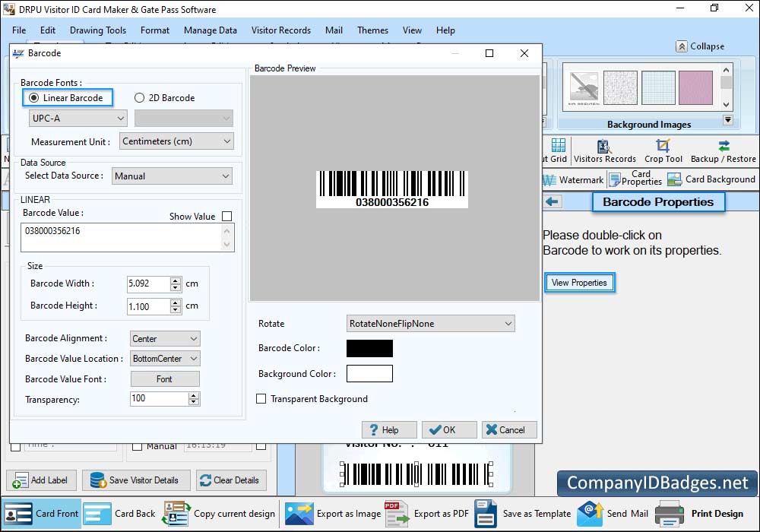The width and height of the screenshot is (760, 532).
Task: Click Add Label button
Action: 41,480
